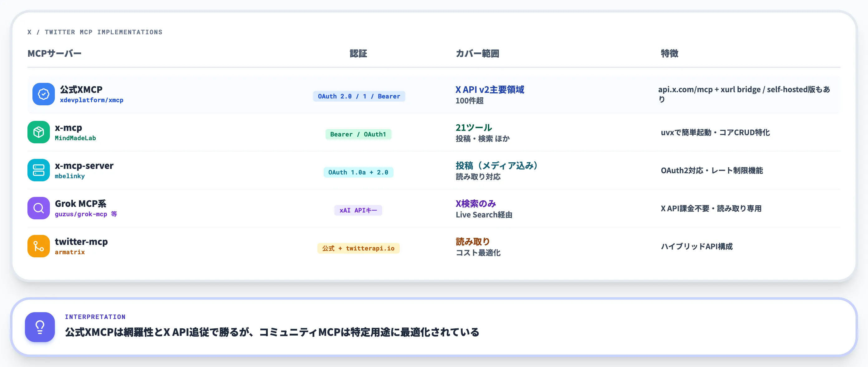Click the xAI APIキー badge
This screenshot has height=367, width=868.
358,211
